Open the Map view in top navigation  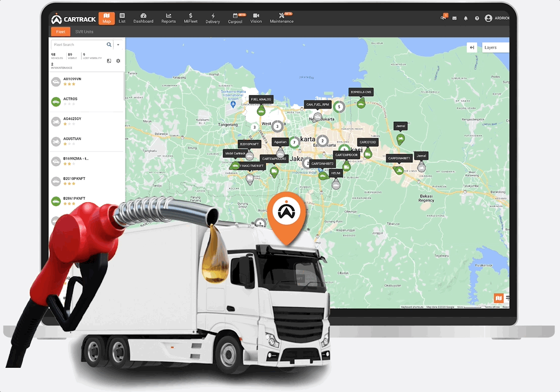click(107, 18)
